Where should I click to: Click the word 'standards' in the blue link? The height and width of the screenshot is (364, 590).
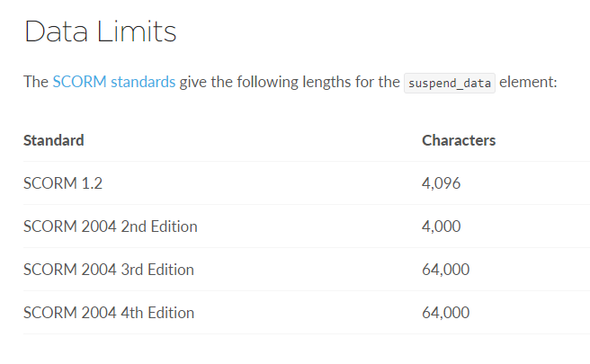tap(143, 82)
